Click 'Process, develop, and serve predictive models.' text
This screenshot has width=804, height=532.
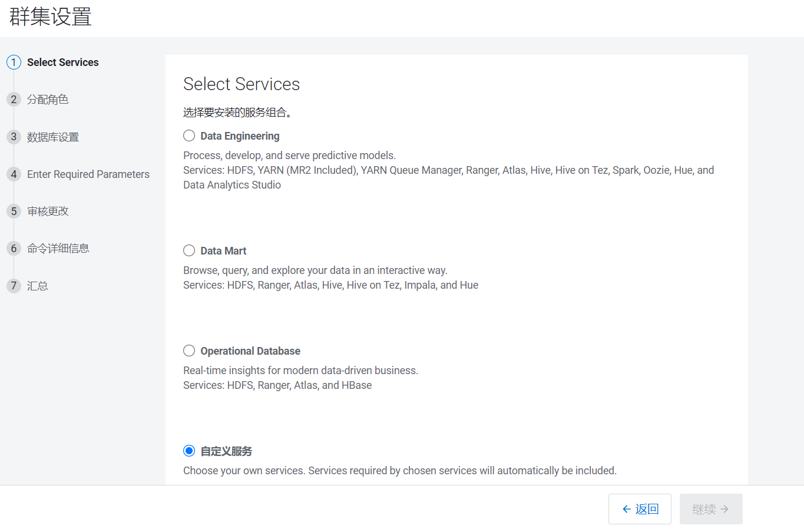pos(289,156)
